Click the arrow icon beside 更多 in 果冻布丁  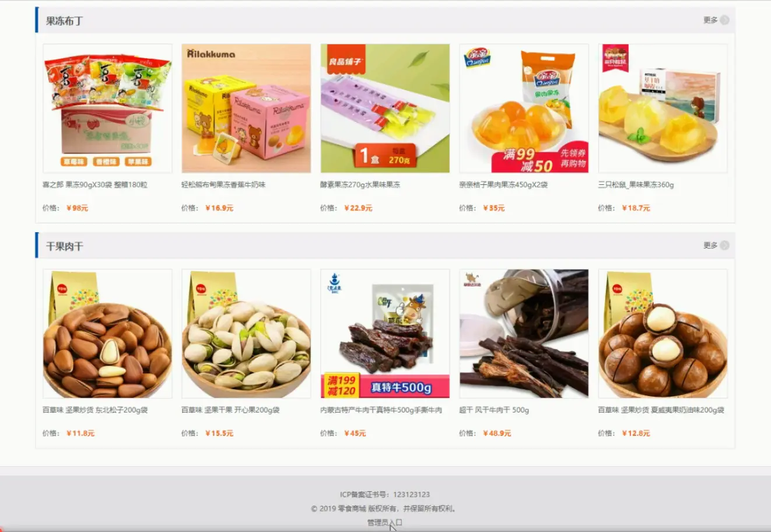724,20
